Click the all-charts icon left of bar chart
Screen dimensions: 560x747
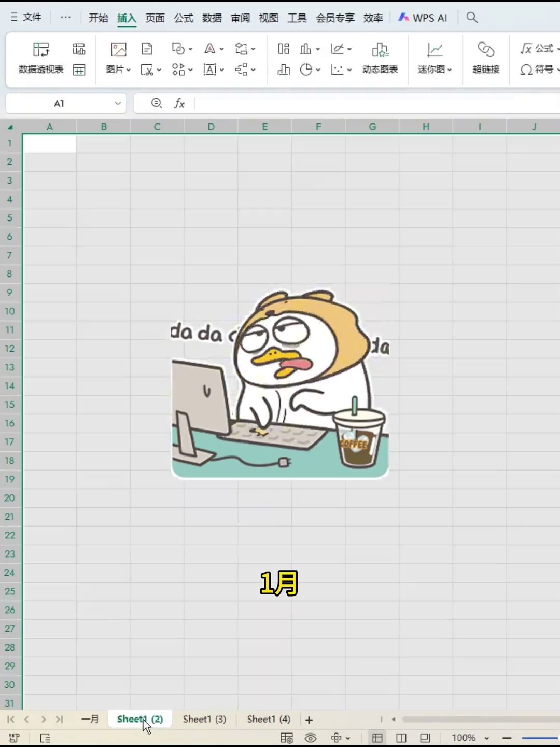[x=284, y=49]
